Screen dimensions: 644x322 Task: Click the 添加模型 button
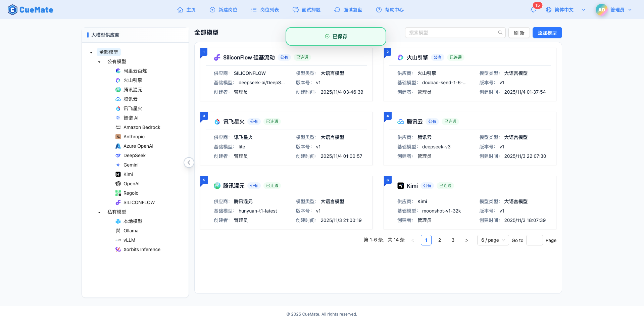(547, 33)
